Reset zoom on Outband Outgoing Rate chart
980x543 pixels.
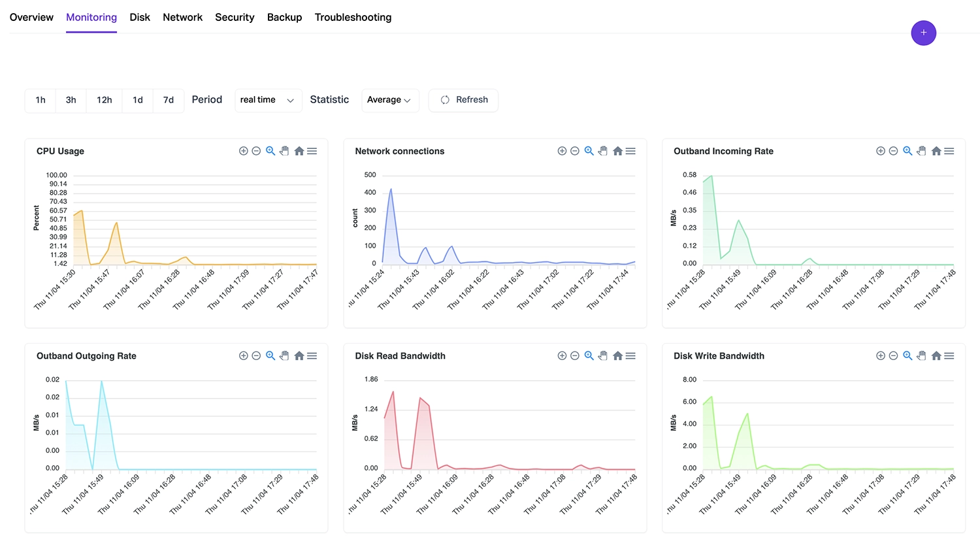(299, 356)
